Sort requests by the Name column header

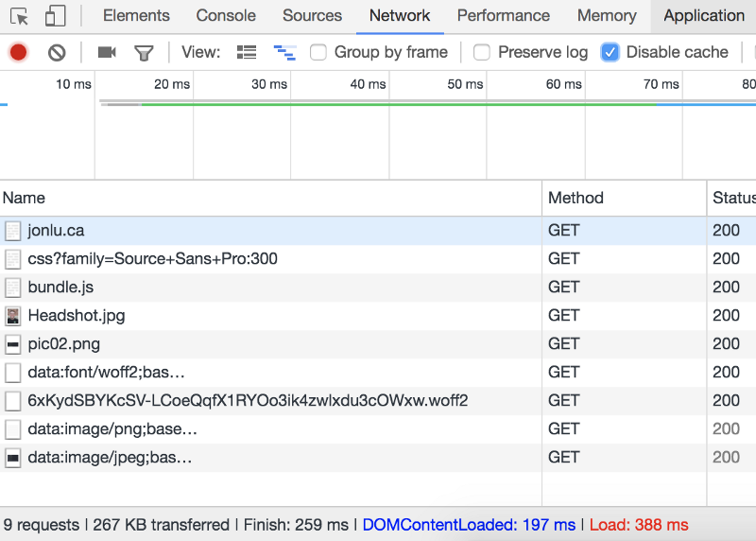click(x=25, y=198)
